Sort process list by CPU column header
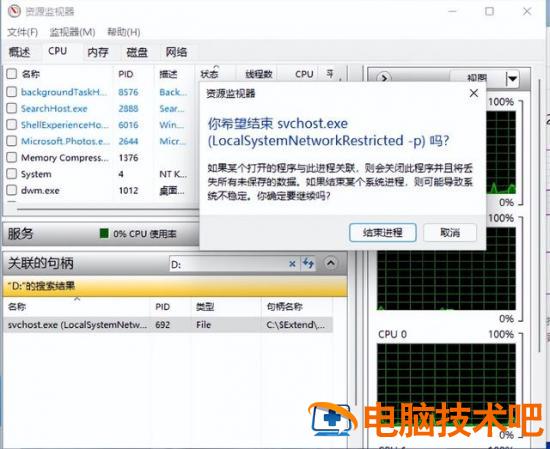The width and height of the screenshot is (550, 449). coord(304,74)
